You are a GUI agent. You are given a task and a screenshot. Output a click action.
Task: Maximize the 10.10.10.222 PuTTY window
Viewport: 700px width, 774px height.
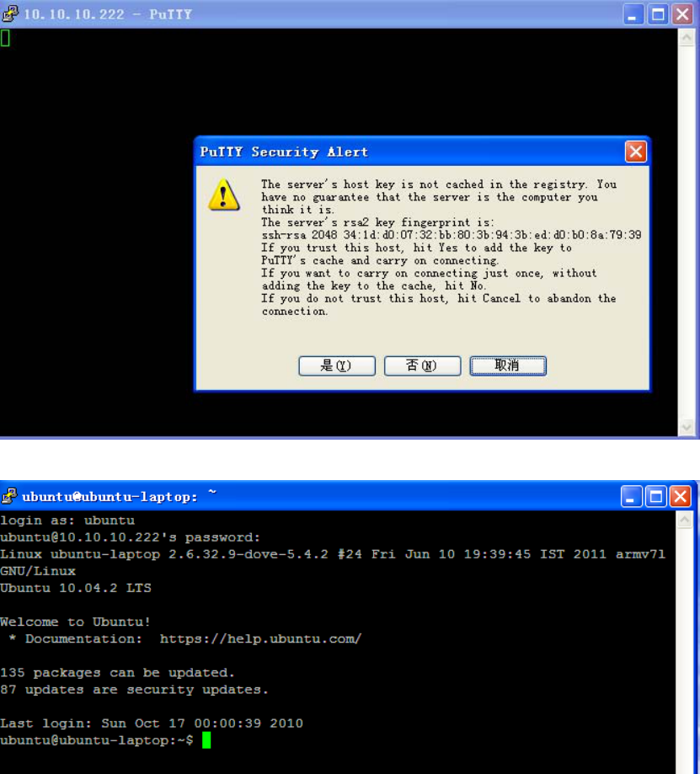[658, 14]
